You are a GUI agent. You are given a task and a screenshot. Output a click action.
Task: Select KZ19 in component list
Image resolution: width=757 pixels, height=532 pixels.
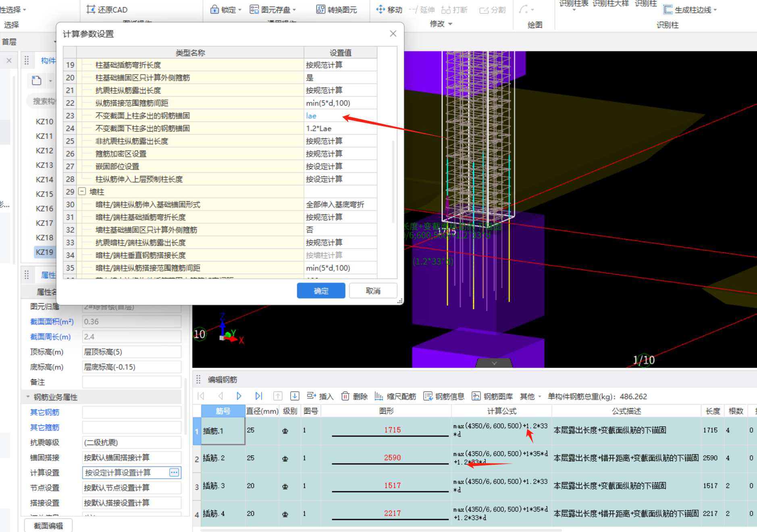44,252
